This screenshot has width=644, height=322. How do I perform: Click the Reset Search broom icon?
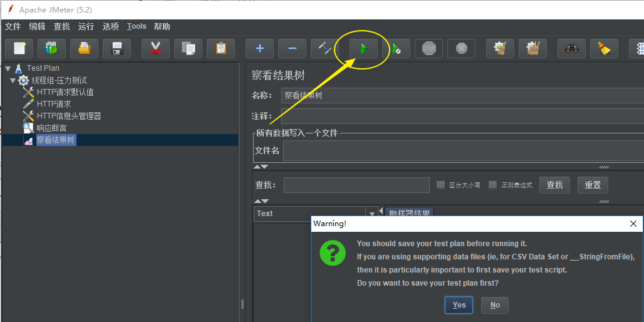click(604, 48)
